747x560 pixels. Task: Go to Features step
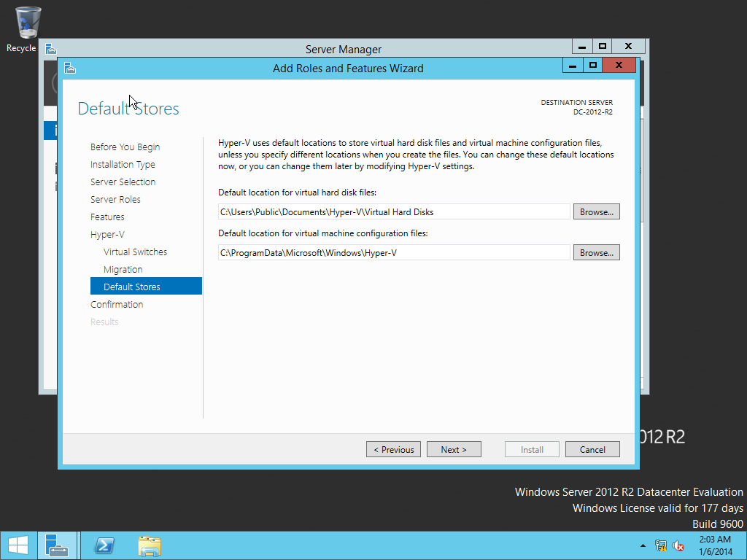[x=107, y=217]
